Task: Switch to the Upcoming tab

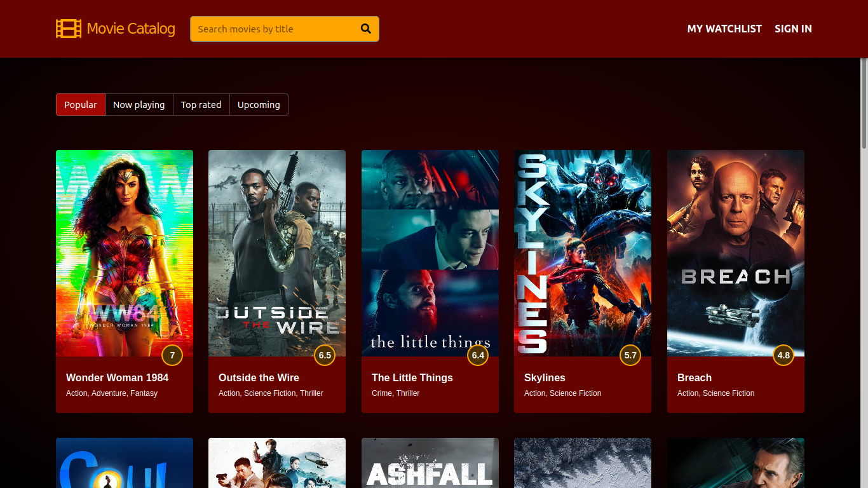Action: (x=259, y=105)
